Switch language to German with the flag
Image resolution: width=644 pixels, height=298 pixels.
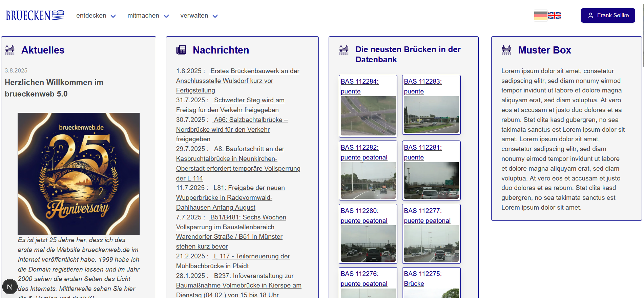point(540,16)
